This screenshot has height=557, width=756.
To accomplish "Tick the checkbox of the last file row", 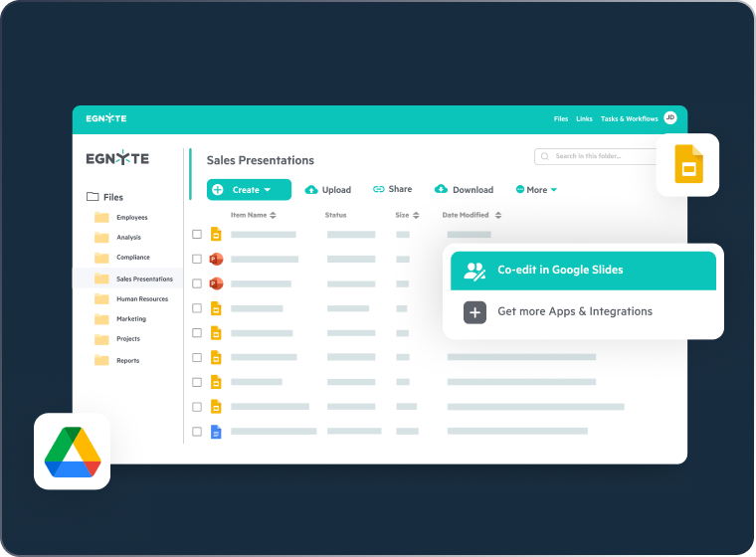I will point(197,432).
